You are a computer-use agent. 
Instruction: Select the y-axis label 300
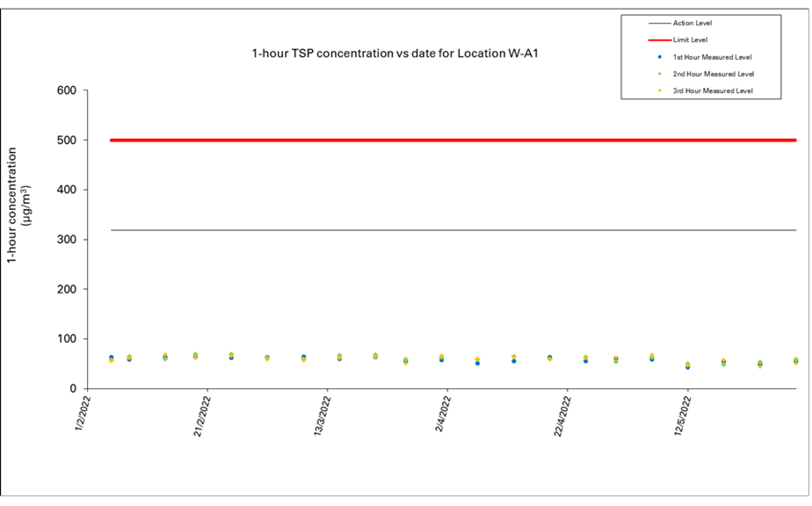click(67, 239)
